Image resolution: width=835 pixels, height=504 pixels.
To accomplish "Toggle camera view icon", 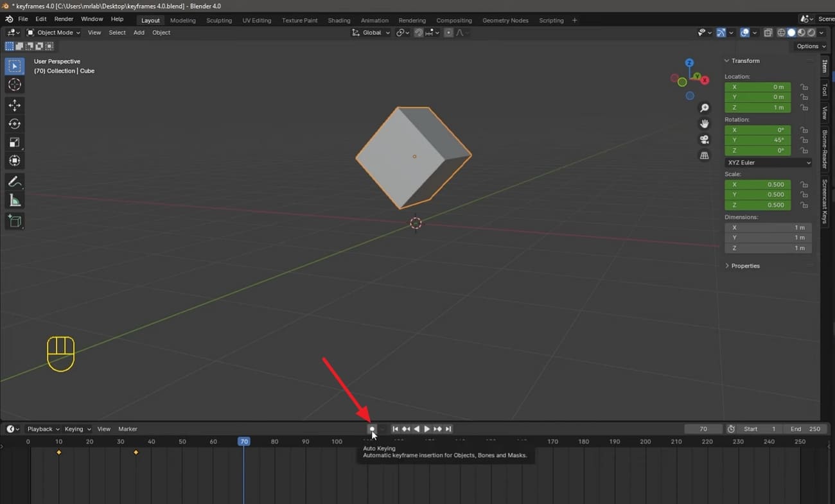I will (705, 140).
